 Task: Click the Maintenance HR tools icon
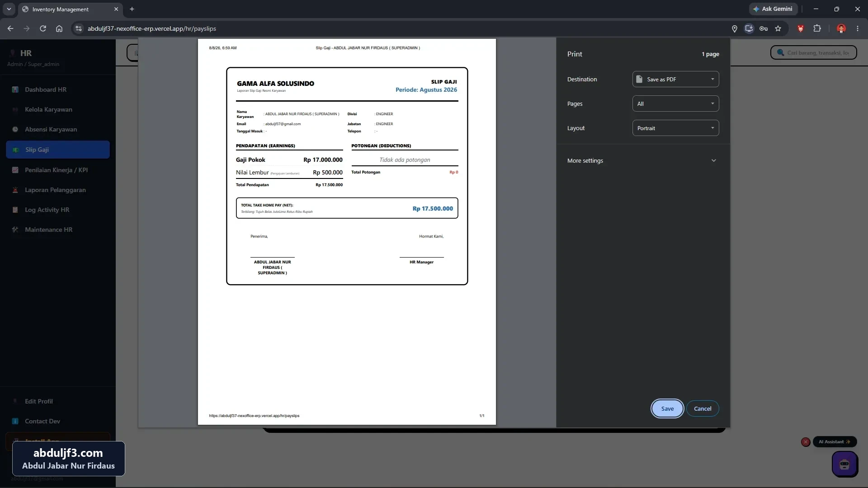tap(15, 230)
